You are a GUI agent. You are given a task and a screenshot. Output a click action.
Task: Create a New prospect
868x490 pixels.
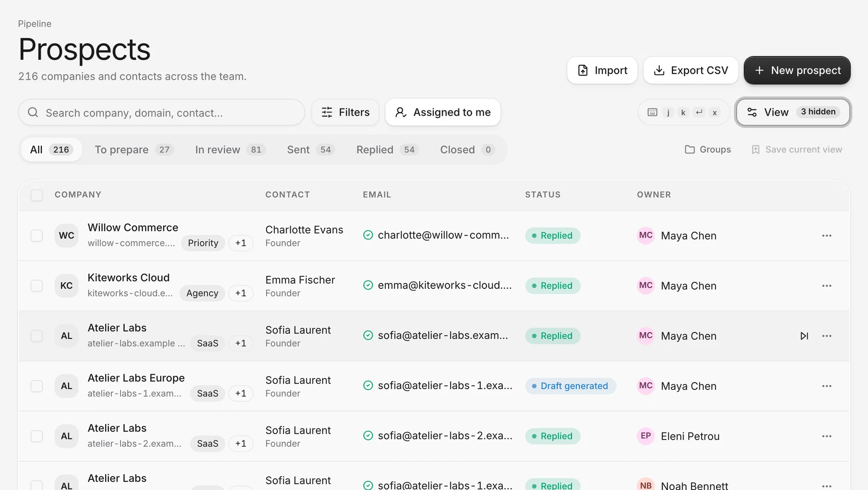pyautogui.click(x=797, y=70)
